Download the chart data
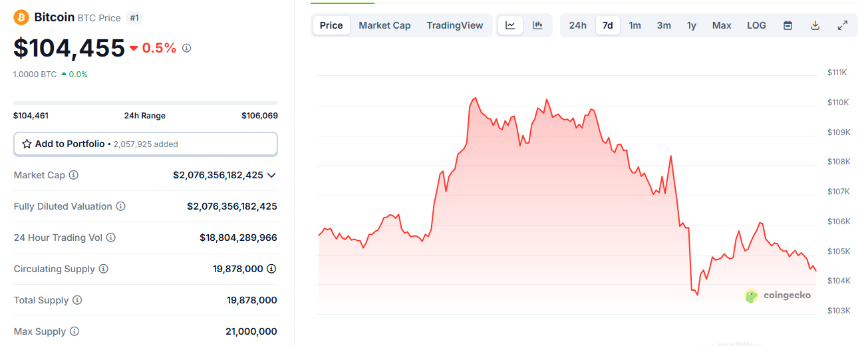The width and height of the screenshot is (868, 346). click(x=815, y=25)
